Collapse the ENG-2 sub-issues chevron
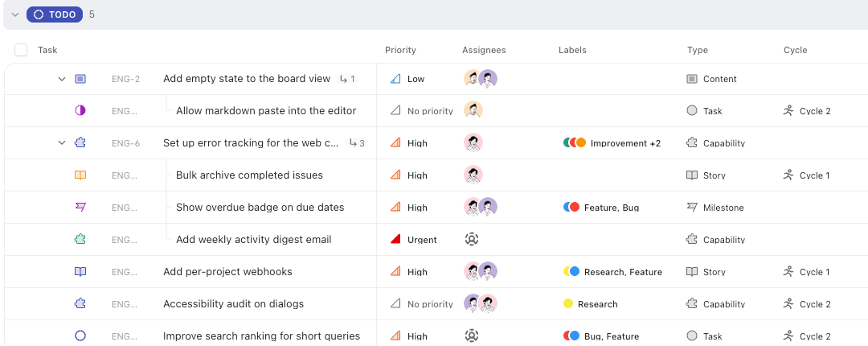Image resolution: width=868 pixels, height=346 pixels. pos(62,79)
